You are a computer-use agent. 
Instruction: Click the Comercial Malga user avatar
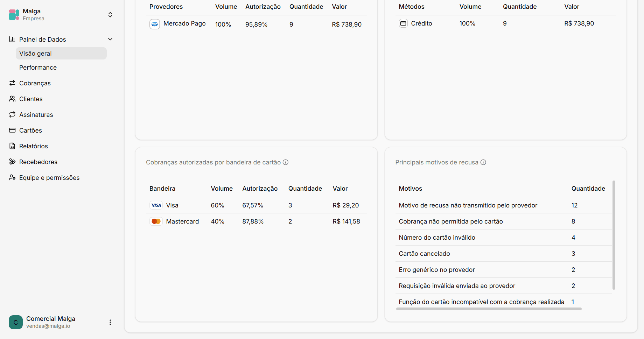click(16, 322)
